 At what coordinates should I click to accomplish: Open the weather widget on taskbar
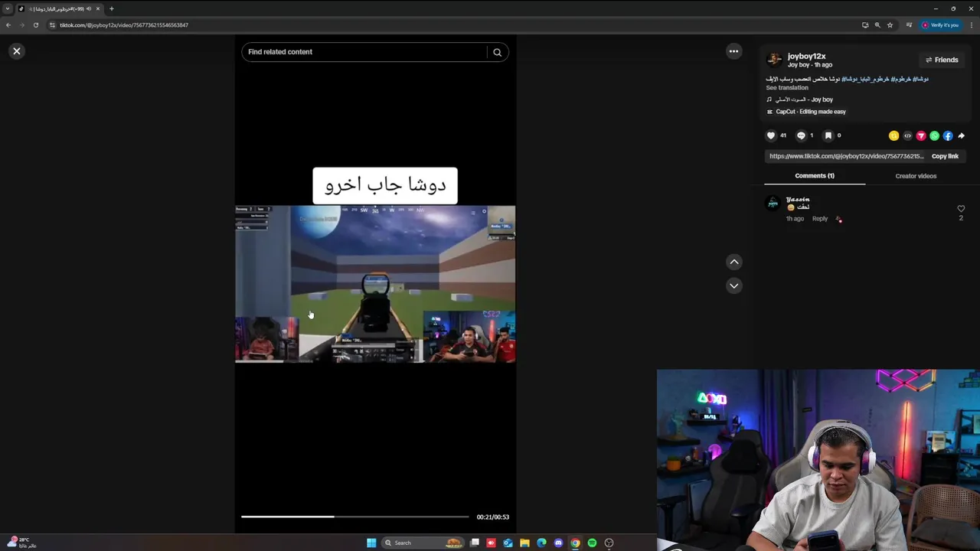tap(21, 543)
